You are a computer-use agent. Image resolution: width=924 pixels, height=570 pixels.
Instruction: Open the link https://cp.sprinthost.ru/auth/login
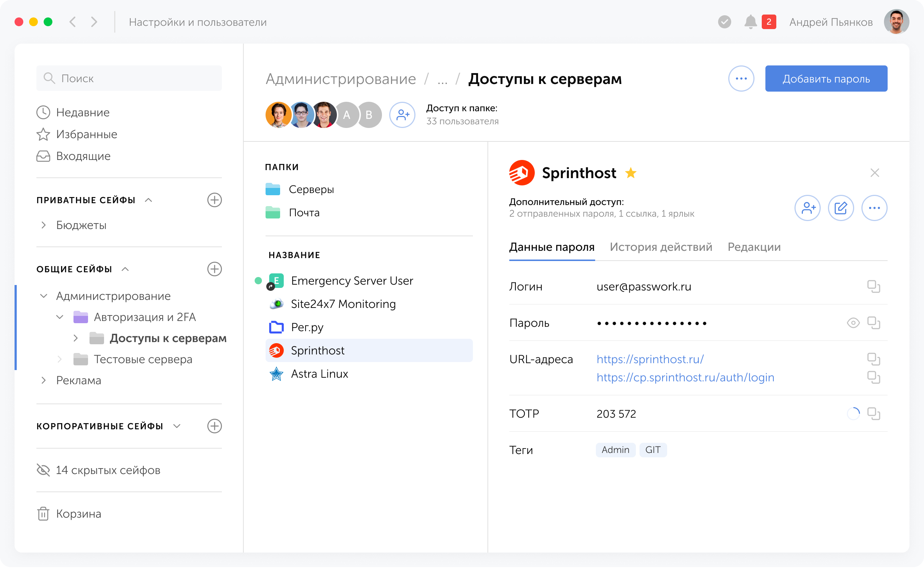[x=685, y=377]
